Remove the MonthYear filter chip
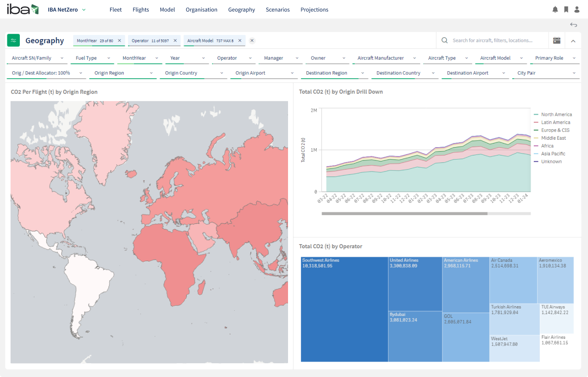Screen dimensions: 588x377 coord(119,40)
